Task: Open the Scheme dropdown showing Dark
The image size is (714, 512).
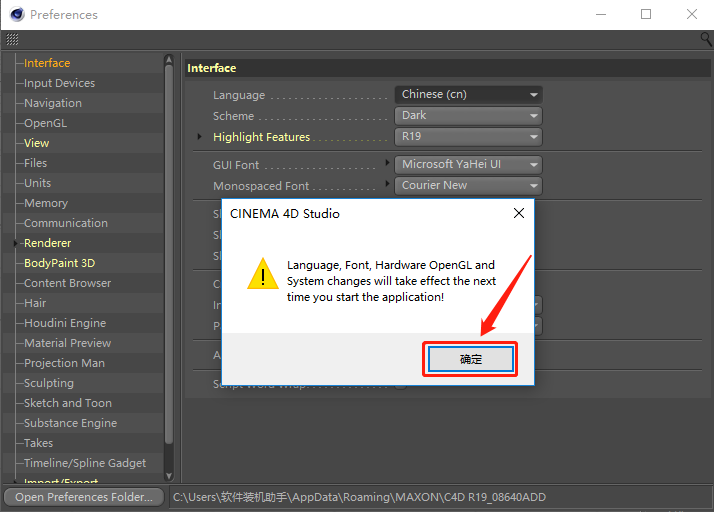Action: [469, 116]
